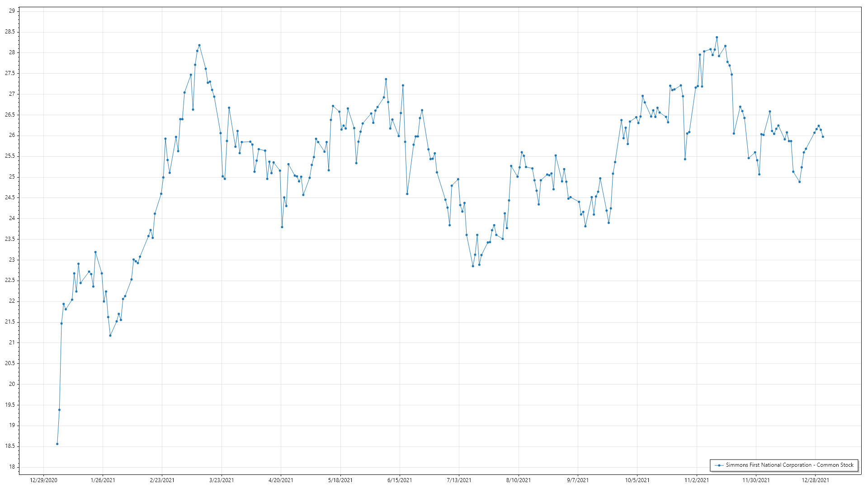Select the 5/18/2021 date tick label
This screenshot has width=868, height=488.
[340, 480]
